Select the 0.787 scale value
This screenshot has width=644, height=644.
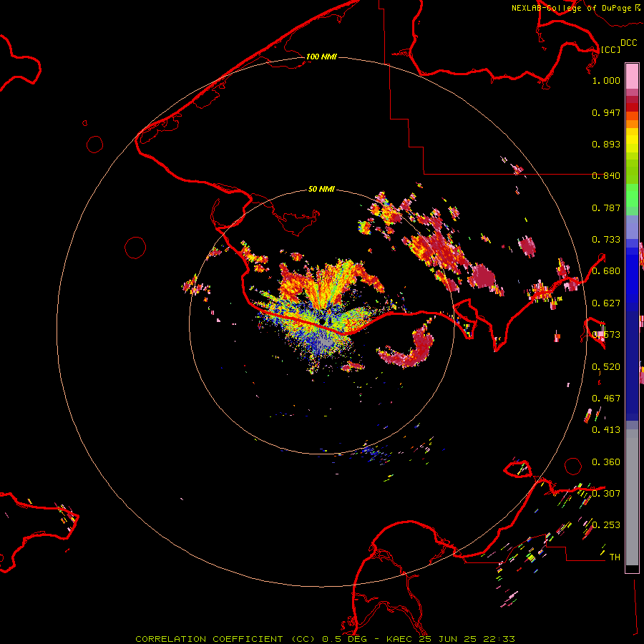click(x=606, y=208)
